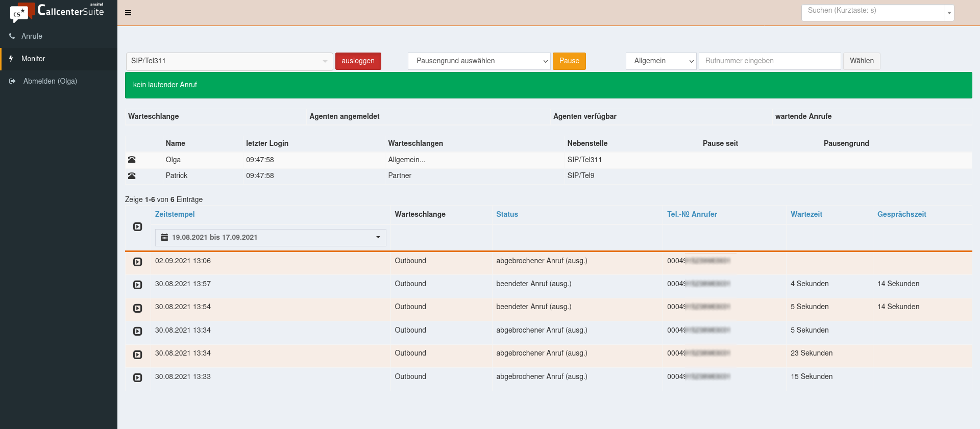Expand details of 30.08.2021 13:33 call
980x429 pixels.
(x=137, y=377)
